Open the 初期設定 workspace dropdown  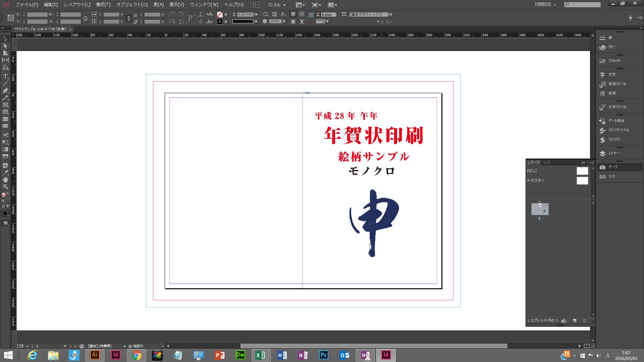coord(545,5)
